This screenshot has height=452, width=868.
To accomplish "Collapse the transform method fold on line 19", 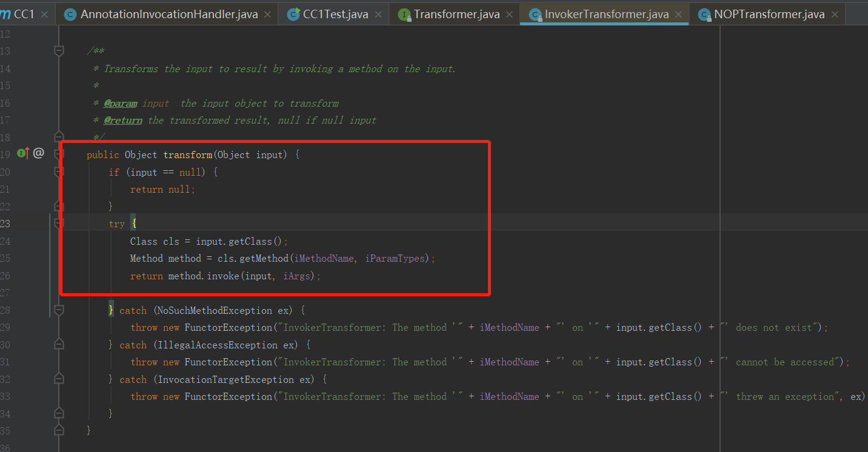I will point(59,155).
